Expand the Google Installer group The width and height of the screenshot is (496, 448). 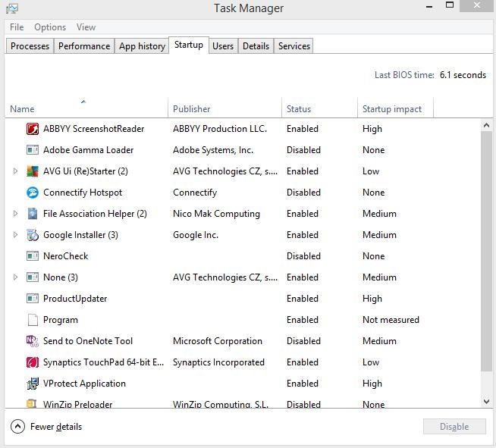tap(15, 235)
